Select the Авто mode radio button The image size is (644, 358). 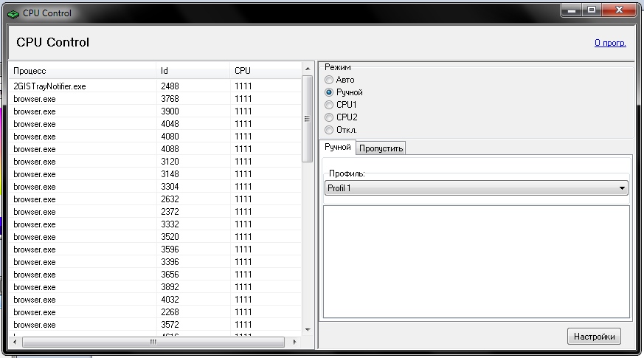[x=329, y=80]
